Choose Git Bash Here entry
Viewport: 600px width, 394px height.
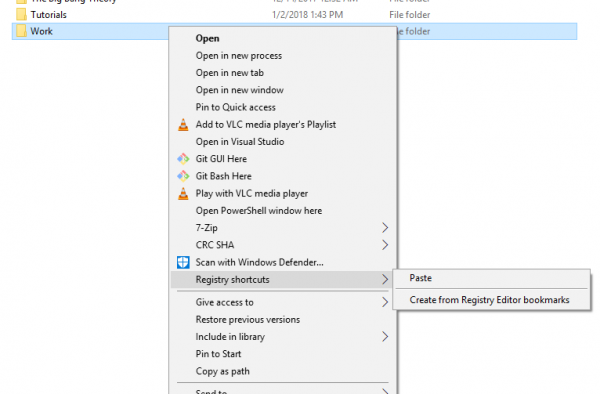pyautogui.click(x=282, y=176)
